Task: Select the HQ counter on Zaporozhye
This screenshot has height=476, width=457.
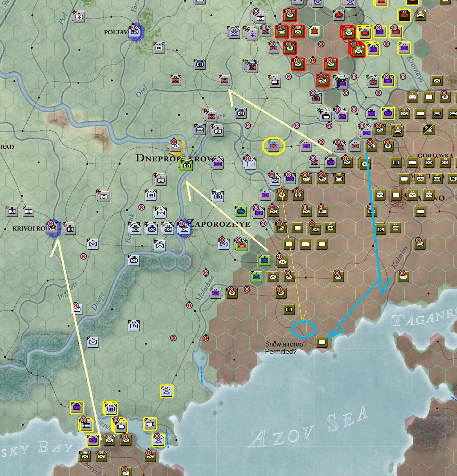Action: point(184,228)
